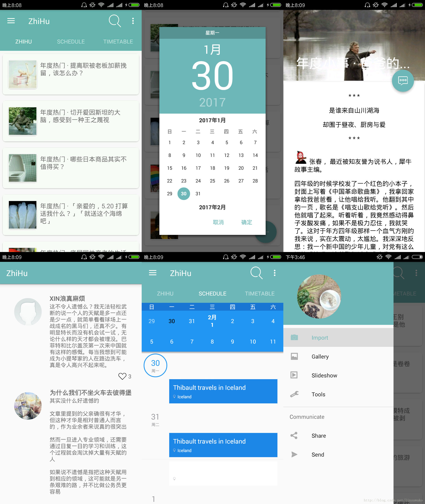This screenshot has width=425, height=504.
Task: Expand 2017年2月 month section in calendar
Action: click(x=212, y=207)
